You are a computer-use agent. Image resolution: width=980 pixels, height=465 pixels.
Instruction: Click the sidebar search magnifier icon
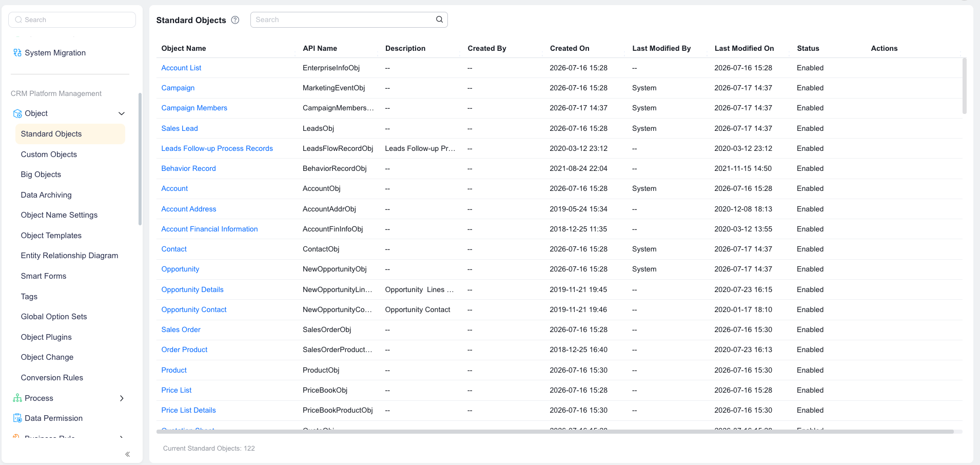(18, 20)
